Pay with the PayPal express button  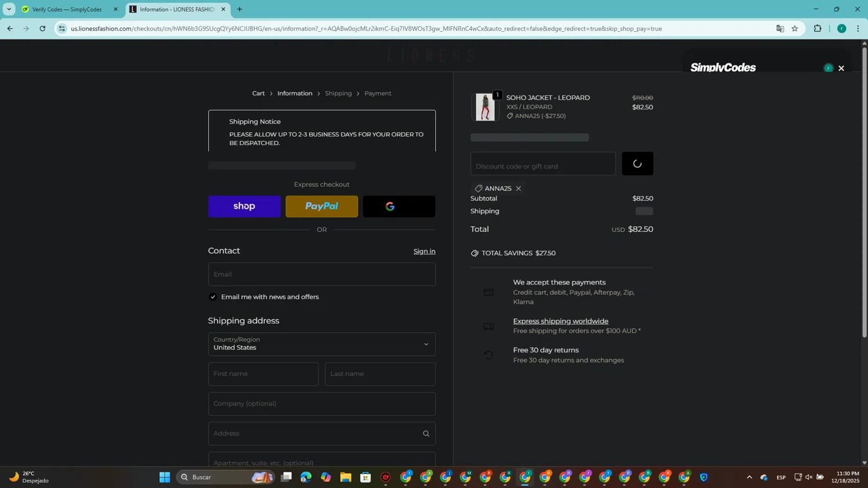(322, 206)
